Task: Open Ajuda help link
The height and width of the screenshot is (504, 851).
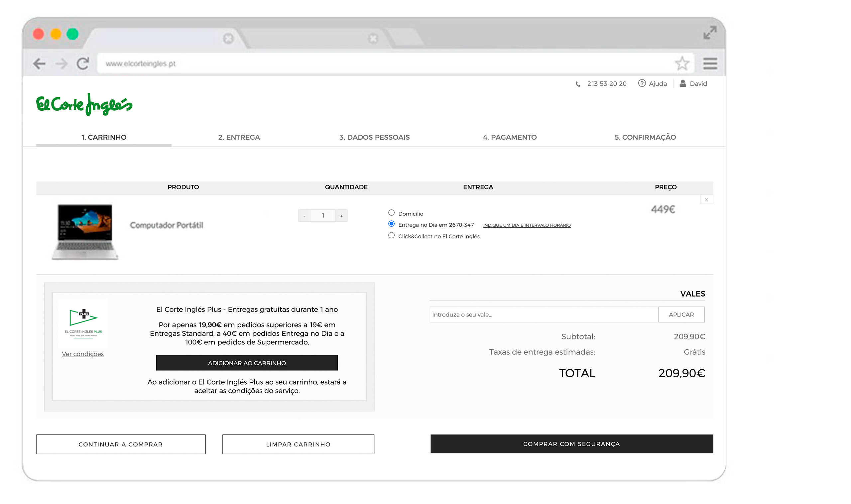Action: 652,83
